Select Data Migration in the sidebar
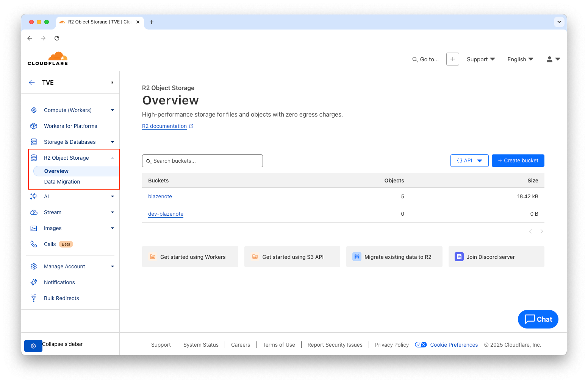This screenshot has width=588, height=383. [x=62, y=182]
